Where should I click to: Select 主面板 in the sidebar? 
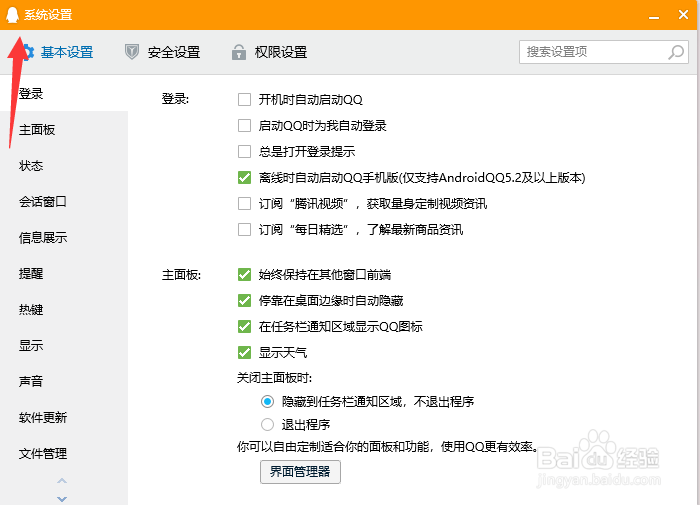pyautogui.click(x=64, y=129)
